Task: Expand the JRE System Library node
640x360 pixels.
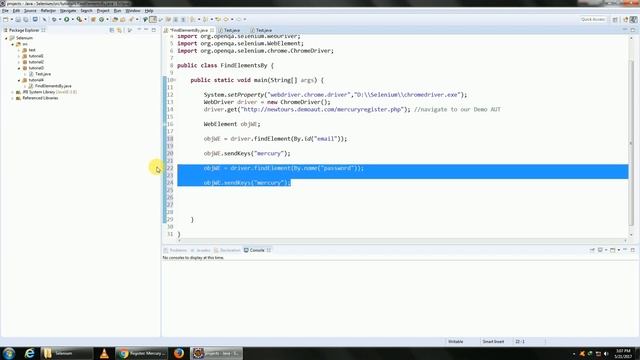Action: tap(13, 92)
